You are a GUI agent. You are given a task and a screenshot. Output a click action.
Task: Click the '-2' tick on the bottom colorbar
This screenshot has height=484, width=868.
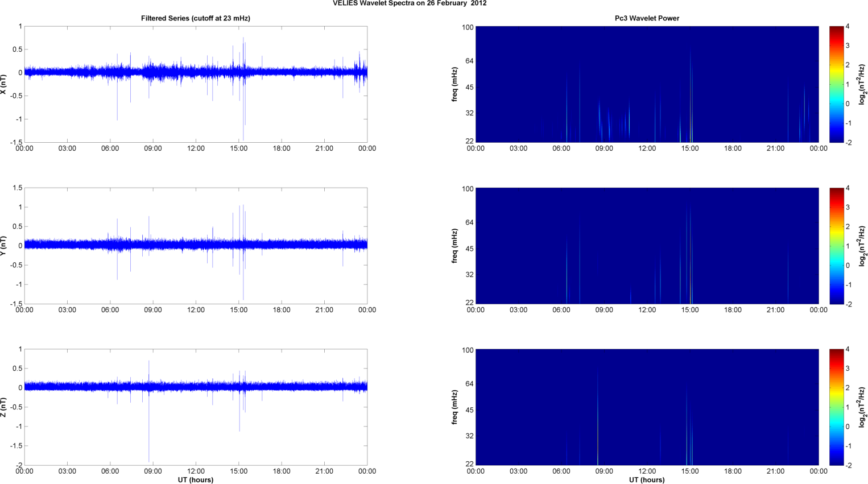coord(848,465)
